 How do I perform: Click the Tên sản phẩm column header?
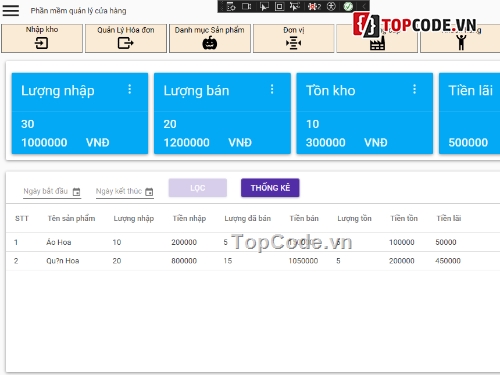(71, 218)
